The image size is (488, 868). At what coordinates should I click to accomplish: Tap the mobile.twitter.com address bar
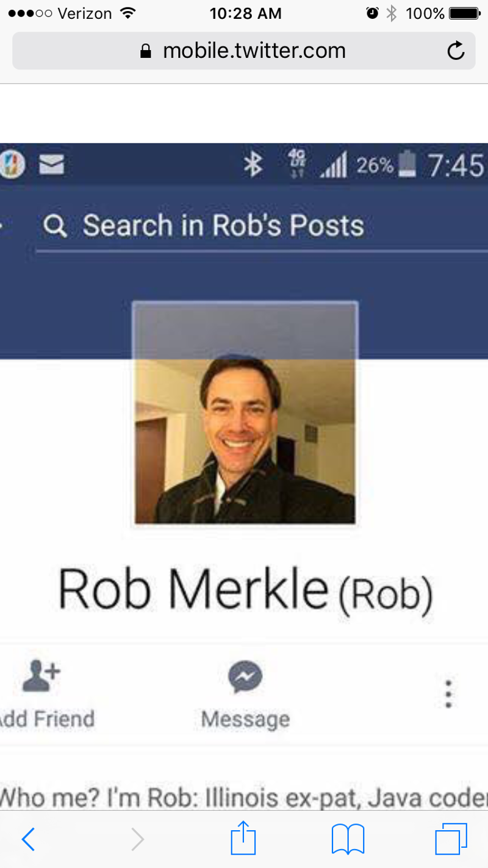coord(244,51)
